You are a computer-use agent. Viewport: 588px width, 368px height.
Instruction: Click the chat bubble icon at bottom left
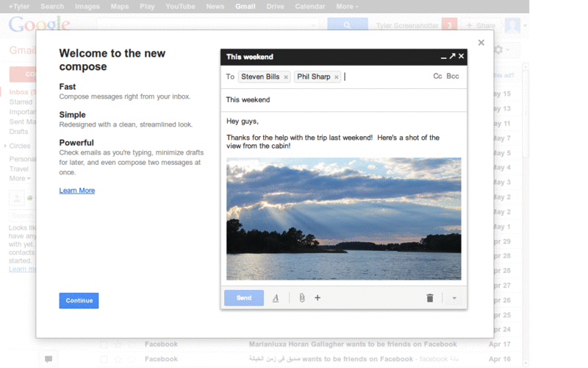pyautogui.click(x=49, y=359)
